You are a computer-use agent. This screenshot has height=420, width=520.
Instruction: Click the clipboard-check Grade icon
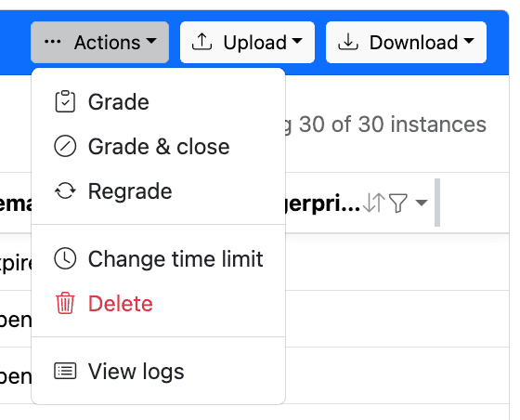click(65, 101)
